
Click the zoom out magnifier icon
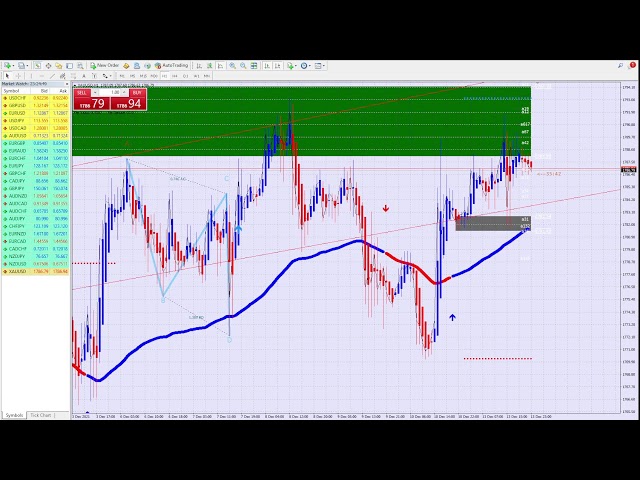(242, 65)
